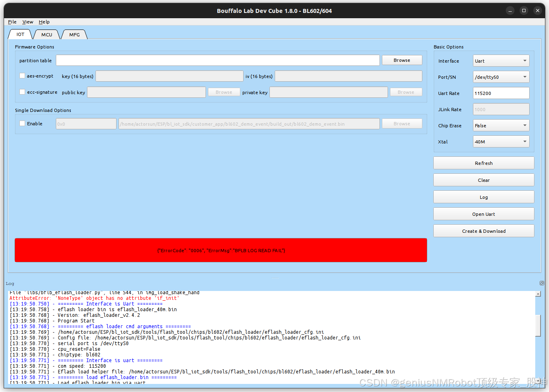The height and width of the screenshot is (392, 549).
Task: Click the JLink Rate field
Action: coord(501,110)
